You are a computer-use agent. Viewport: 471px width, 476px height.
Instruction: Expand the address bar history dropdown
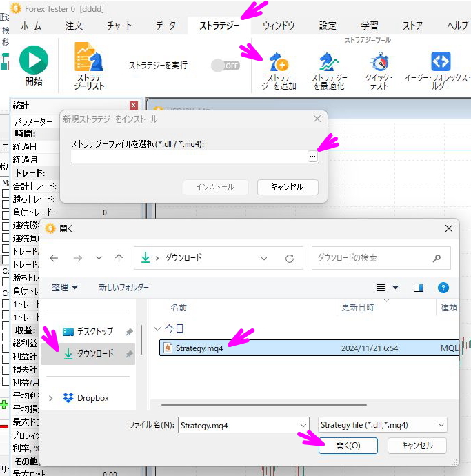(x=264, y=259)
